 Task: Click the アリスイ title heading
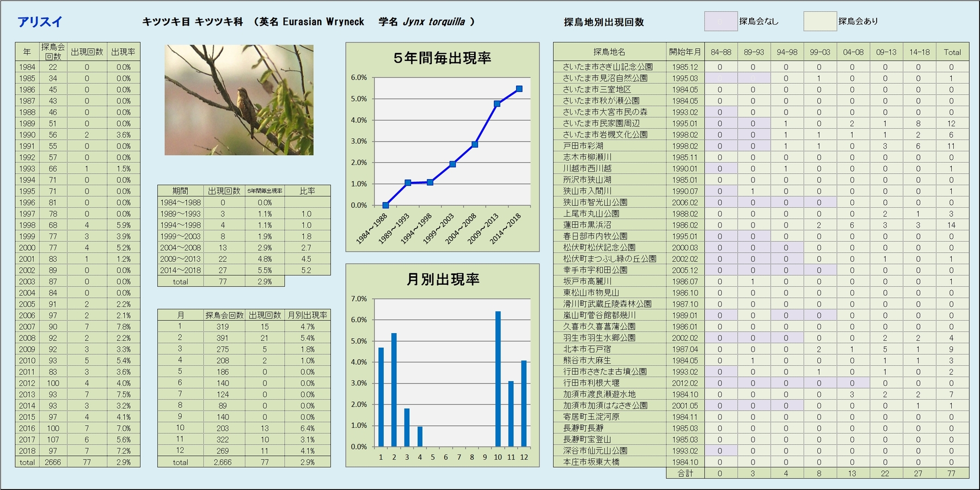click(x=40, y=22)
